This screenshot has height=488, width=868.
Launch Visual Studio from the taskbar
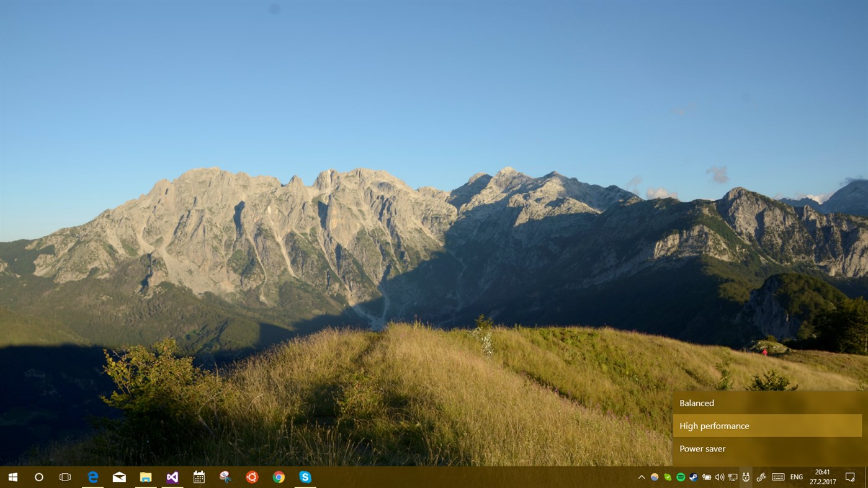(x=172, y=477)
